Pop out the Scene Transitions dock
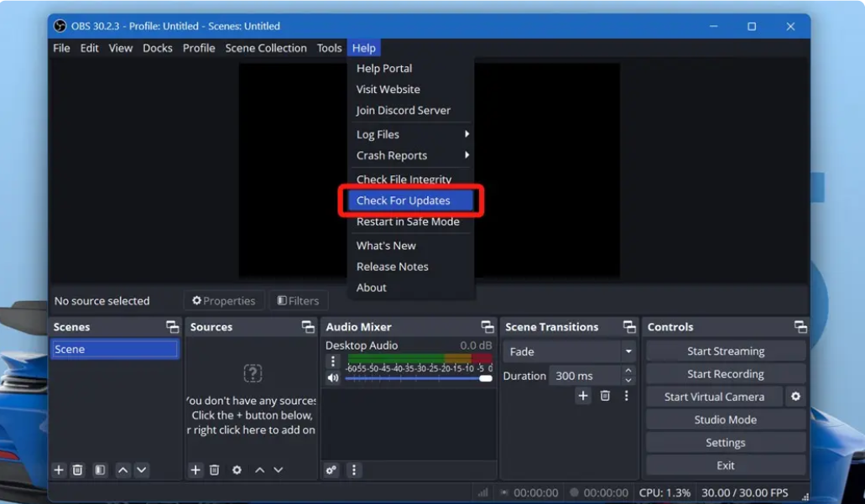Screen dimensions: 865x504 click(629, 327)
